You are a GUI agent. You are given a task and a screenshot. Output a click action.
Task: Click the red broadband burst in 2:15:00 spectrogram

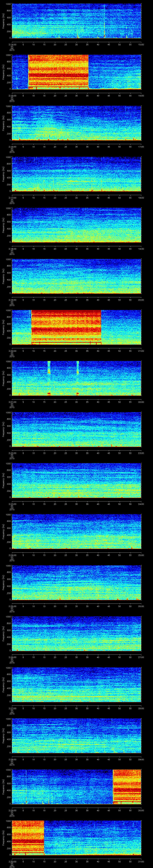point(58,71)
